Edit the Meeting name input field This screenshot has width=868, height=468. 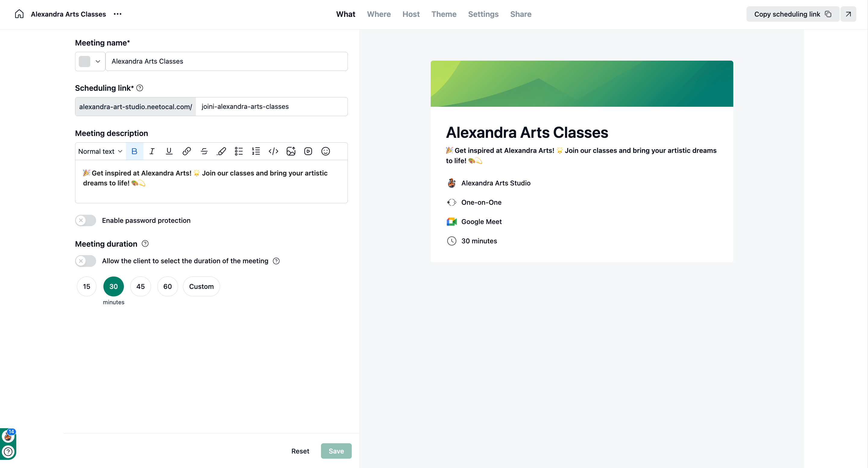coord(227,62)
